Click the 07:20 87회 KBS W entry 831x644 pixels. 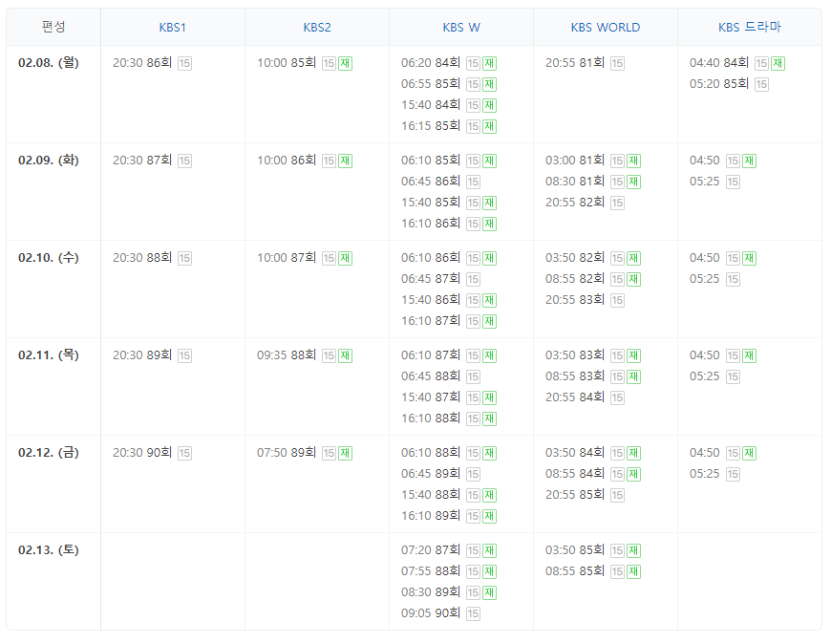(x=431, y=550)
